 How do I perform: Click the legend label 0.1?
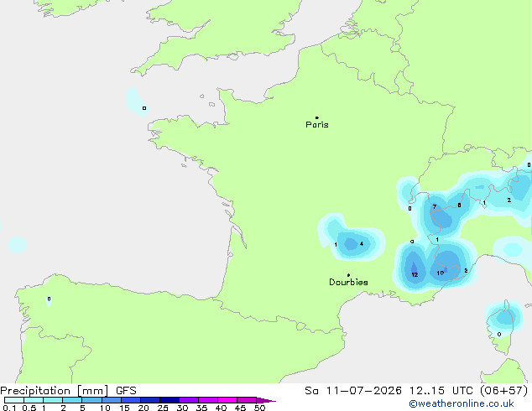[x=9, y=408]
